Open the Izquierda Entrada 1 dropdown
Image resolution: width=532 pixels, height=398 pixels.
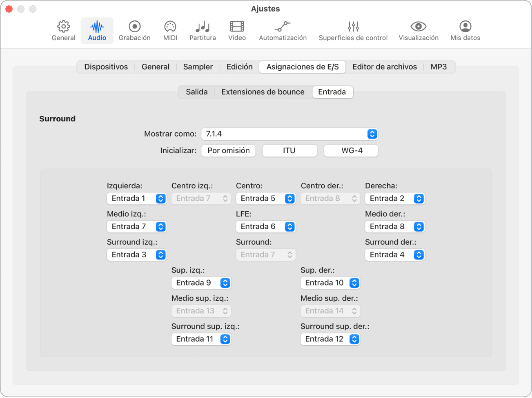coord(137,199)
